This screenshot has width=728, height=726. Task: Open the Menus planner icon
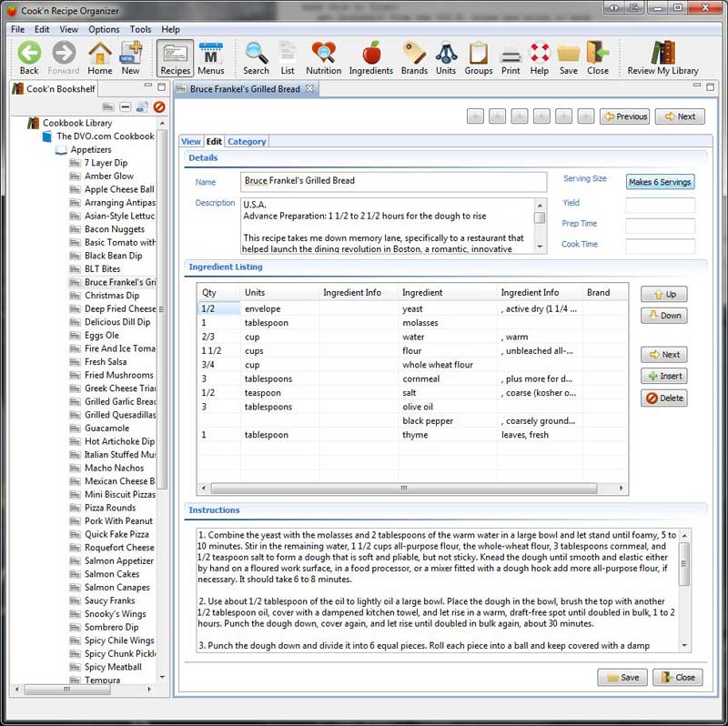211,58
